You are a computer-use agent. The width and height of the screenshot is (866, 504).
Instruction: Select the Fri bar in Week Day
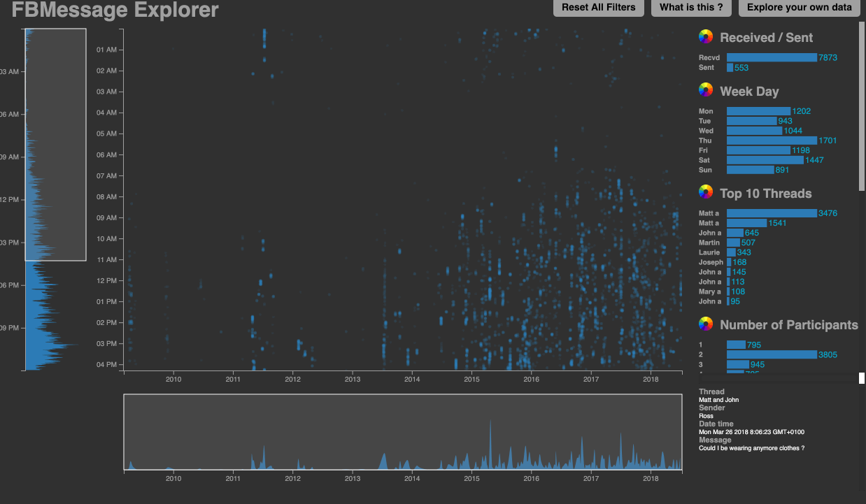coord(758,150)
